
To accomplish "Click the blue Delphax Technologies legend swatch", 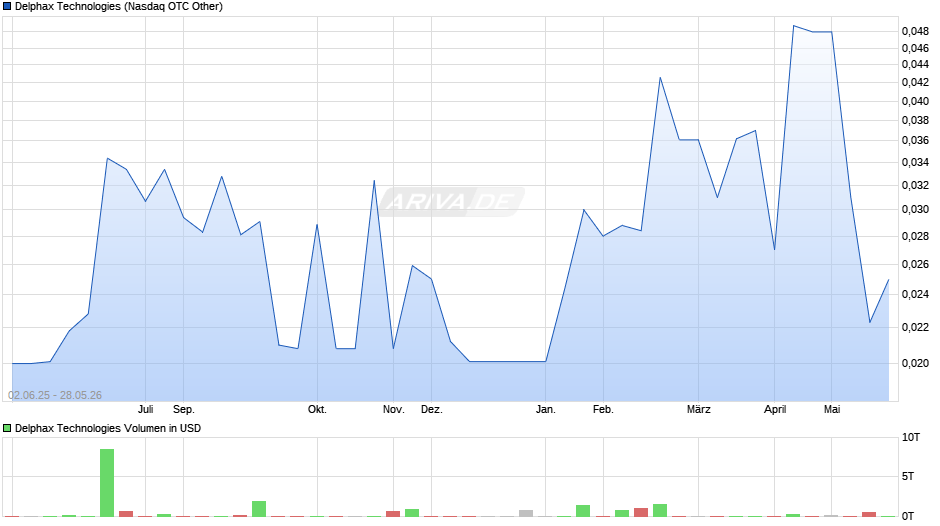I will [7, 7].
